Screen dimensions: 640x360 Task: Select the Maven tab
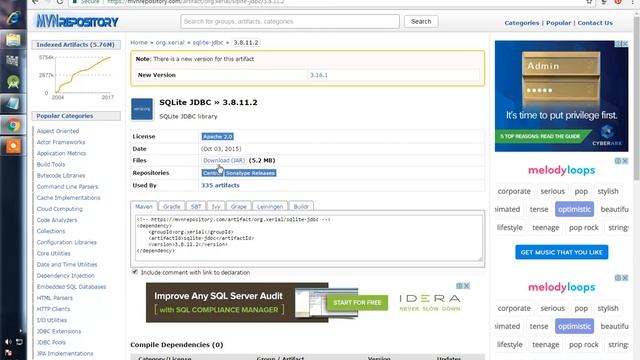tap(144, 207)
